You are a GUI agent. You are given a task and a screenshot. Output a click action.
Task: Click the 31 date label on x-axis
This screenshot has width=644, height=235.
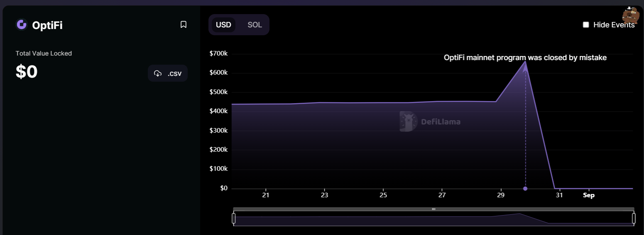559,195
